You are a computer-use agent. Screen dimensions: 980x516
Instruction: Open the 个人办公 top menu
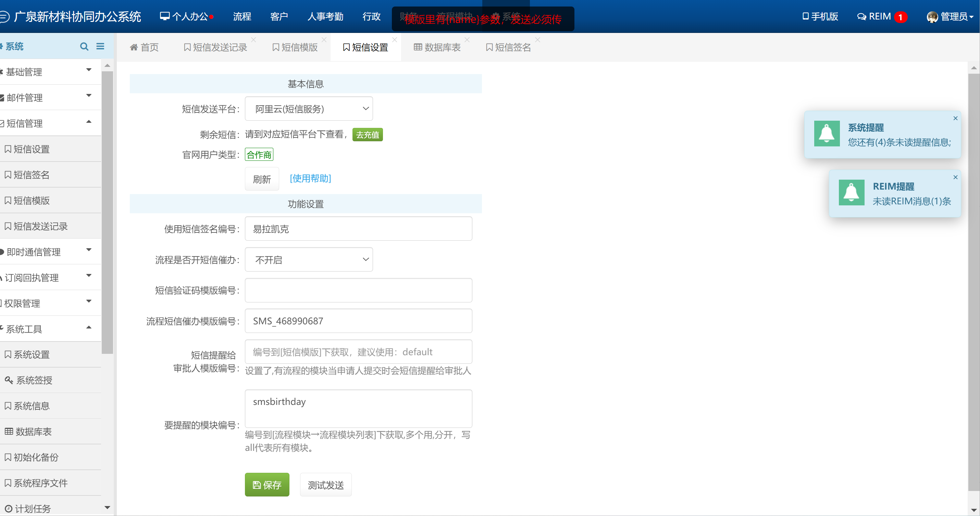(186, 17)
